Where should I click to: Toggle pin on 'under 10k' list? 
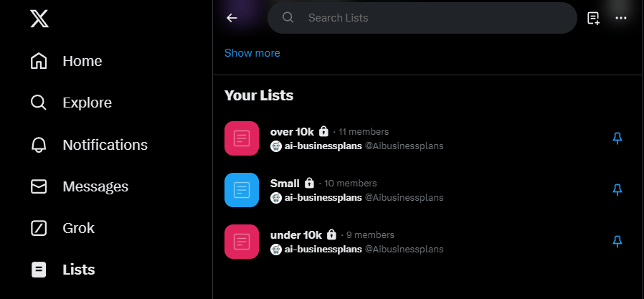(x=617, y=242)
